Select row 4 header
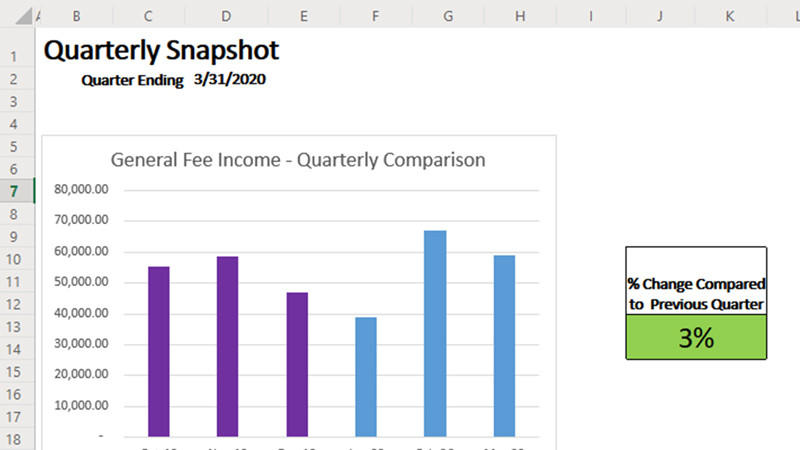 (x=14, y=124)
